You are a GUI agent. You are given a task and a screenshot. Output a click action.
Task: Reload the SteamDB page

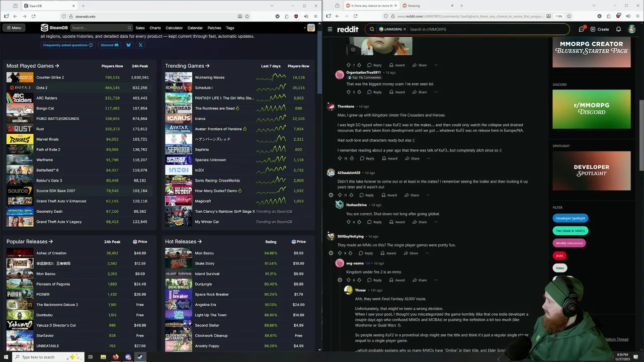click(33, 16)
